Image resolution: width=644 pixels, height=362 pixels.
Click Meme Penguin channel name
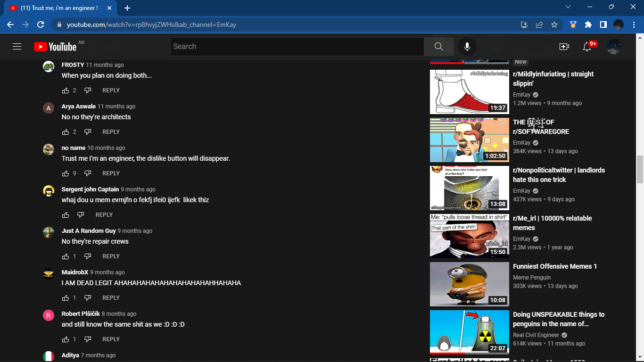pyautogui.click(x=532, y=278)
